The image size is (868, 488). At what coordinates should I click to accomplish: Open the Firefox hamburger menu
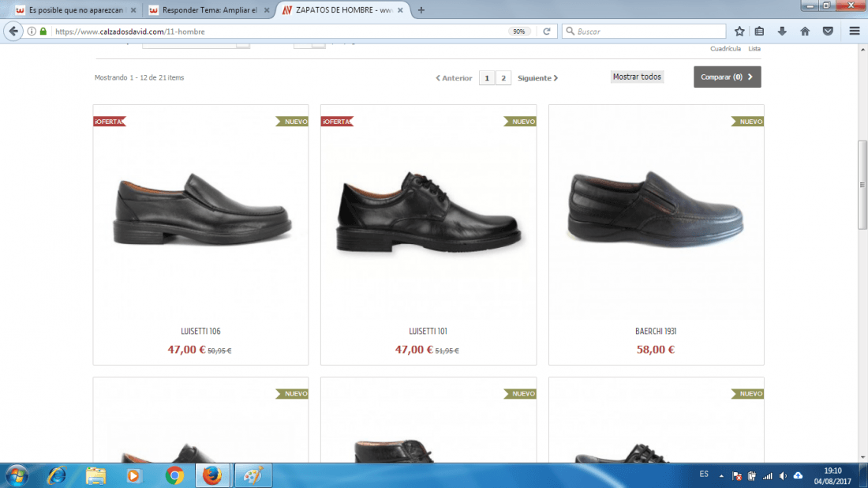coord(854,32)
